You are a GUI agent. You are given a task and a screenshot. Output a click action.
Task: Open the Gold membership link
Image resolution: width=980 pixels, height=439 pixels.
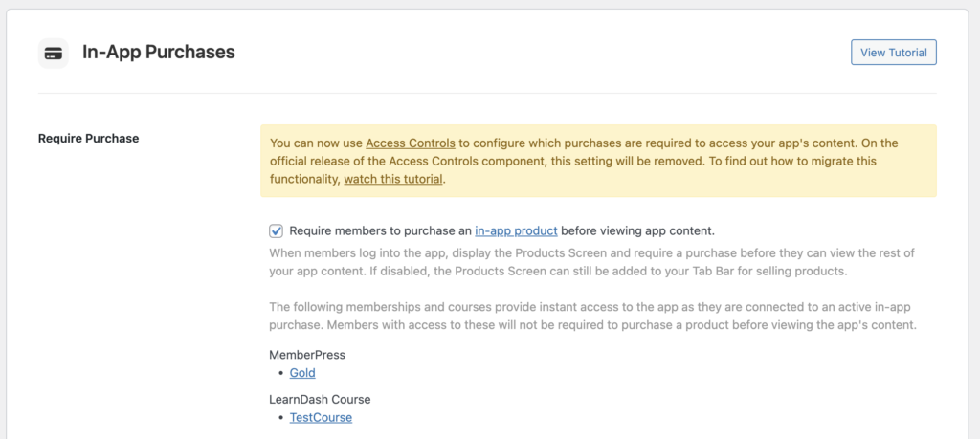pyautogui.click(x=302, y=373)
